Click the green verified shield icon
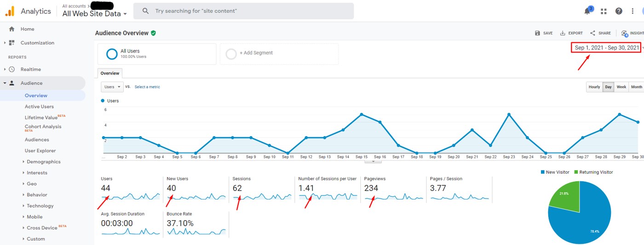 [x=153, y=33]
